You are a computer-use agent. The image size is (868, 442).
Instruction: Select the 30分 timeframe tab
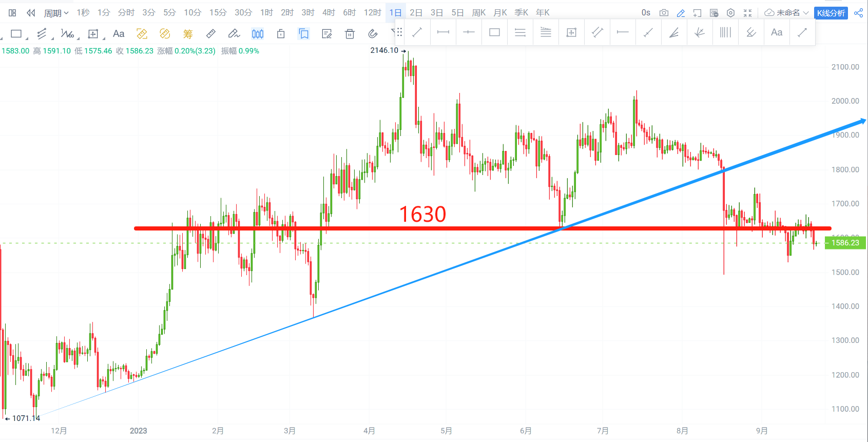tap(243, 13)
